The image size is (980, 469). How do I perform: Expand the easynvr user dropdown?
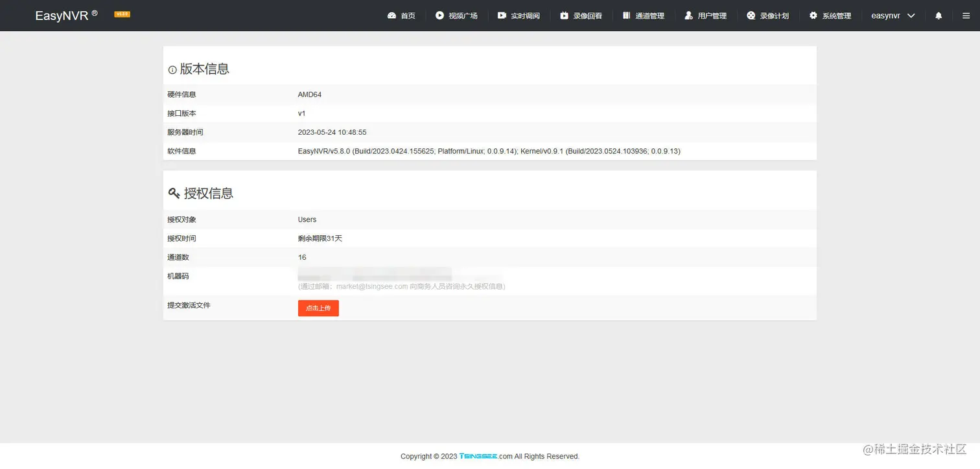(x=893, y=16)
